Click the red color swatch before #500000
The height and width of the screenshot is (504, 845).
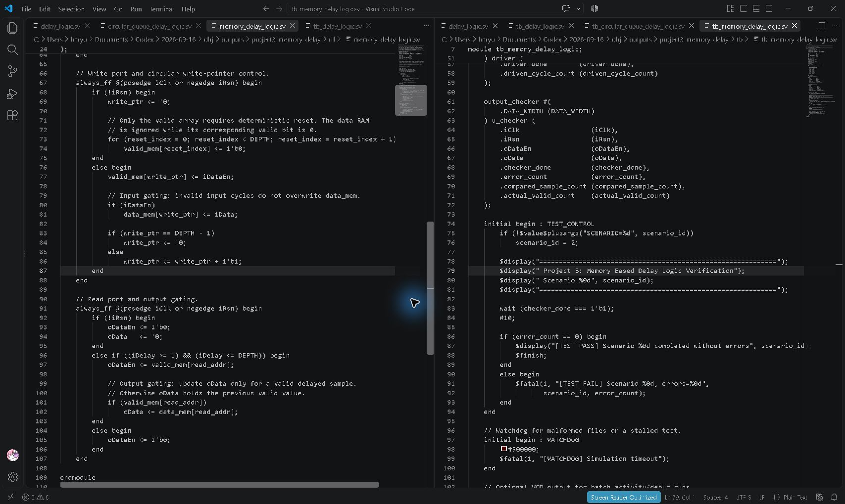click(503, 449)
